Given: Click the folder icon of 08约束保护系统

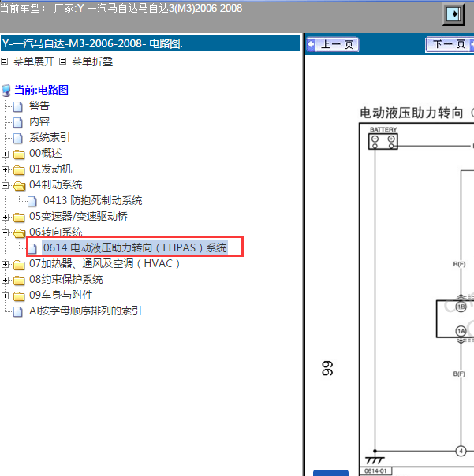Looking at the screenshot, I should [19, 281].
